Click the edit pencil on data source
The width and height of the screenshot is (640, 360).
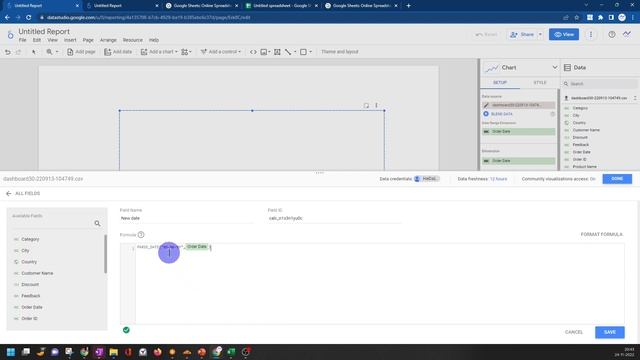tap(486, 105)
